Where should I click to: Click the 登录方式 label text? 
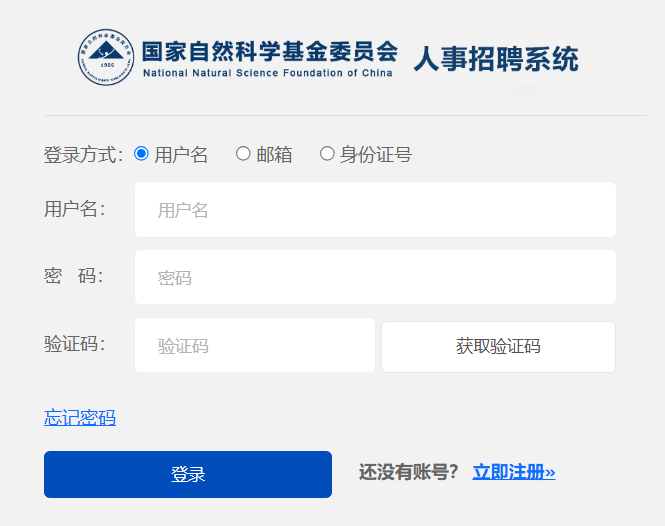pyautogui.click(x=84, y=154)
